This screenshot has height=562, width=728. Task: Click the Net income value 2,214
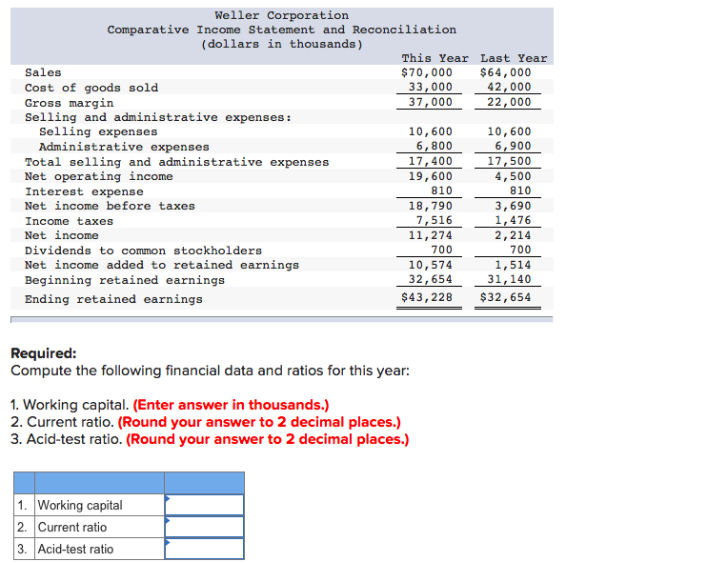click(513, 235)
